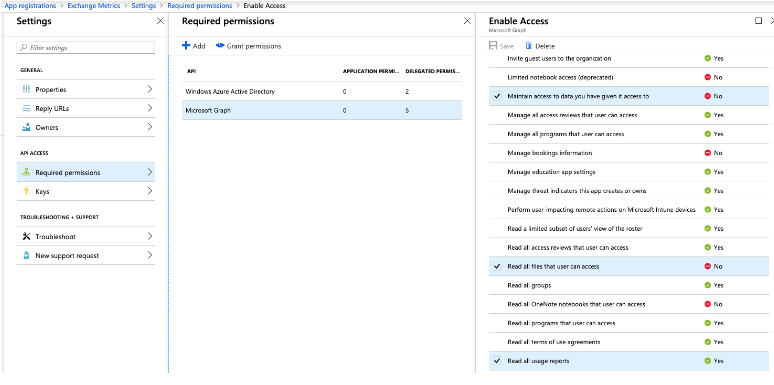Image resolution: width=774 pixels, height=385 pixels.
Task: Expand the Troubleshoot chevron
Action: click(150, 236)
